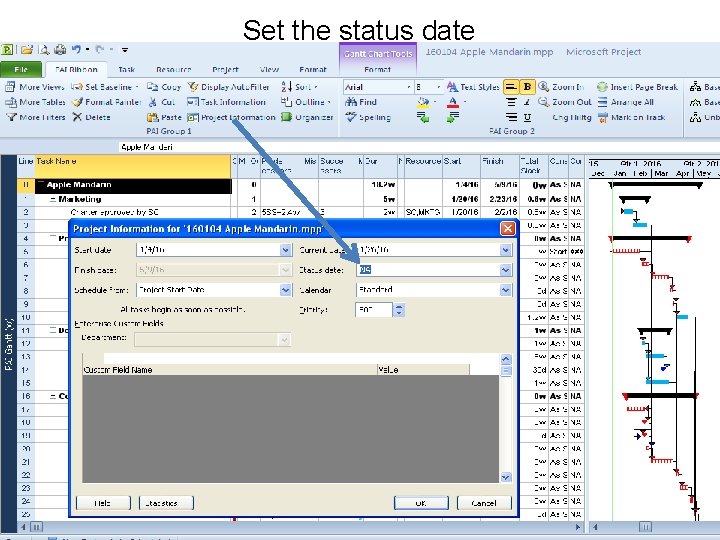Open More Tables in ribbon
This screenshot has width=720, height=540.
[x=35, y=102]
